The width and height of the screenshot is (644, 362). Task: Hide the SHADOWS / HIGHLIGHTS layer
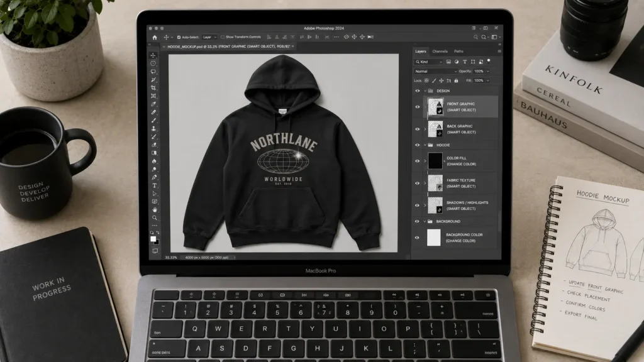(418, 206)
